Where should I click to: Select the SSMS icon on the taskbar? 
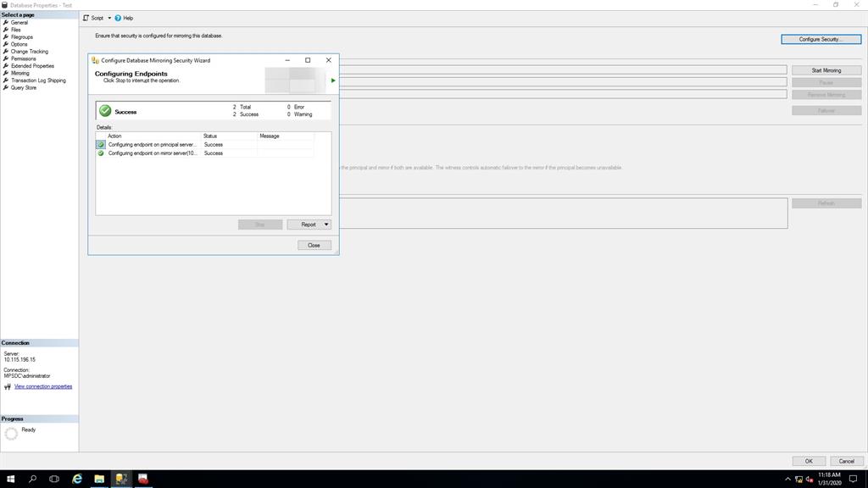pos(120,479)
